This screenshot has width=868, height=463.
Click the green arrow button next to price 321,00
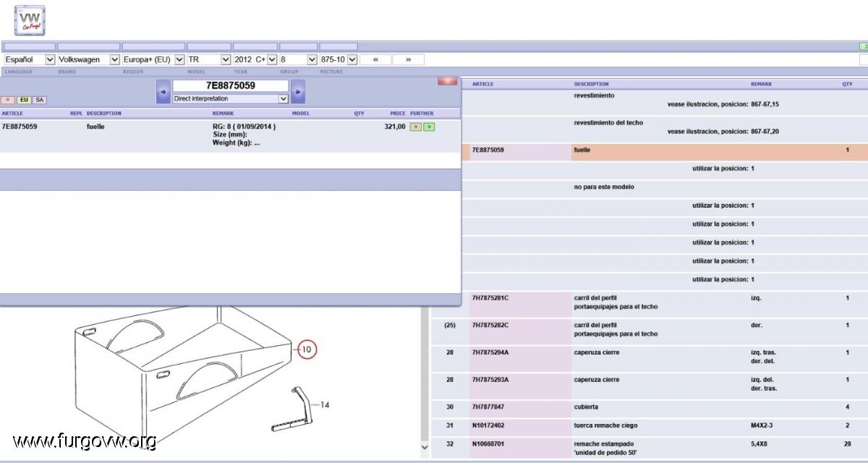pyautogui.click(x=429, y=127)
